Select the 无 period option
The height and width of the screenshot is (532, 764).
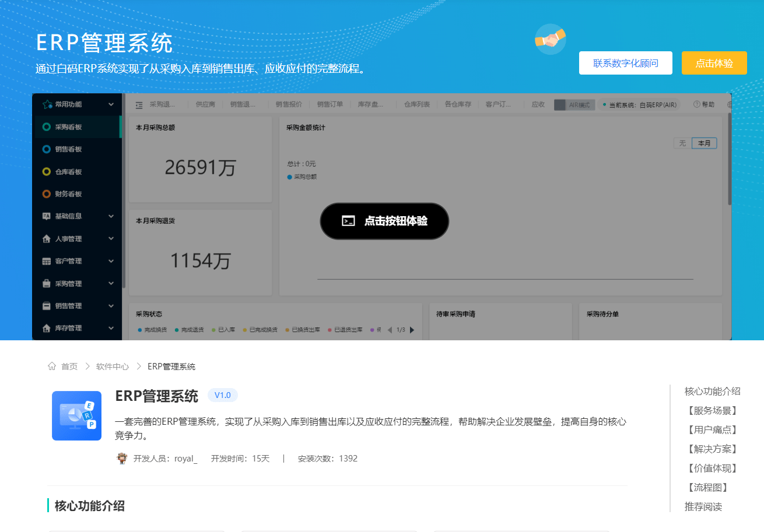[682, 143]
